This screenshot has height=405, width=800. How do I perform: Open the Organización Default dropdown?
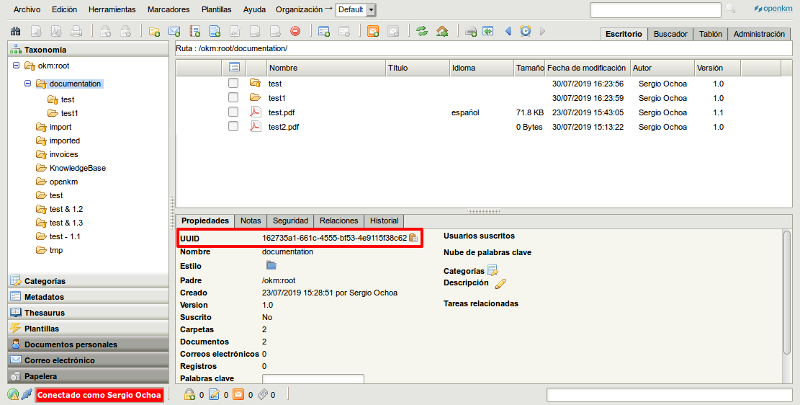[x=371, y=9]
